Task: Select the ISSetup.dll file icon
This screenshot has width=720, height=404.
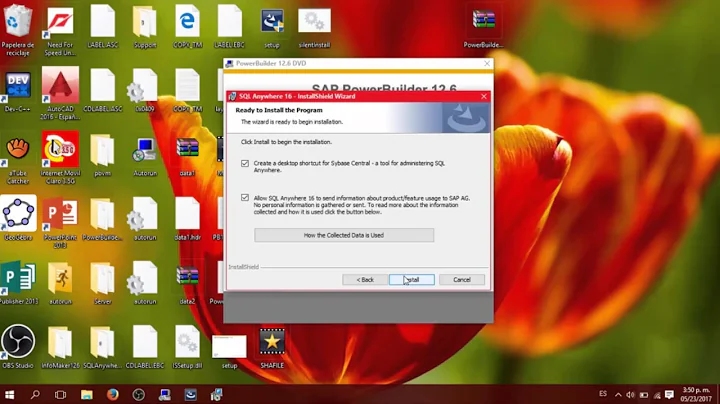Action: pos(187,347)
